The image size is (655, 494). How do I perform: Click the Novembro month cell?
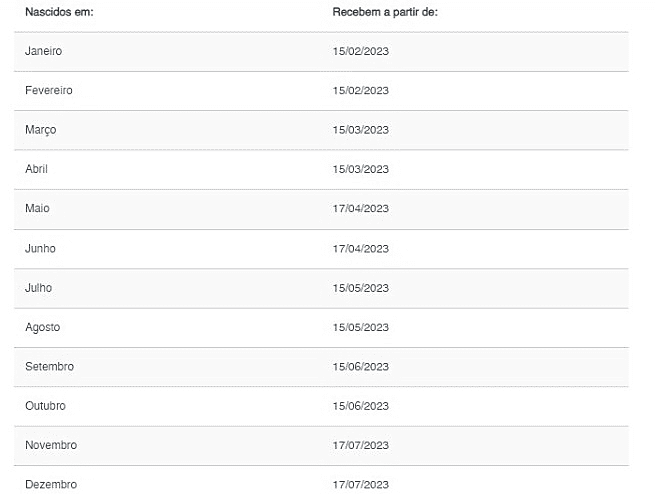50,445
